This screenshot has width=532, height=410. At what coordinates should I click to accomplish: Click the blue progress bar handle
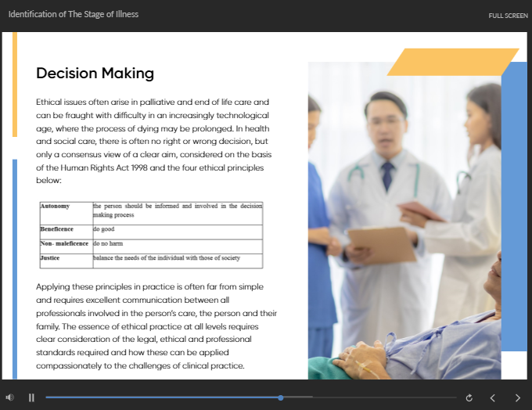pos(281,397)
